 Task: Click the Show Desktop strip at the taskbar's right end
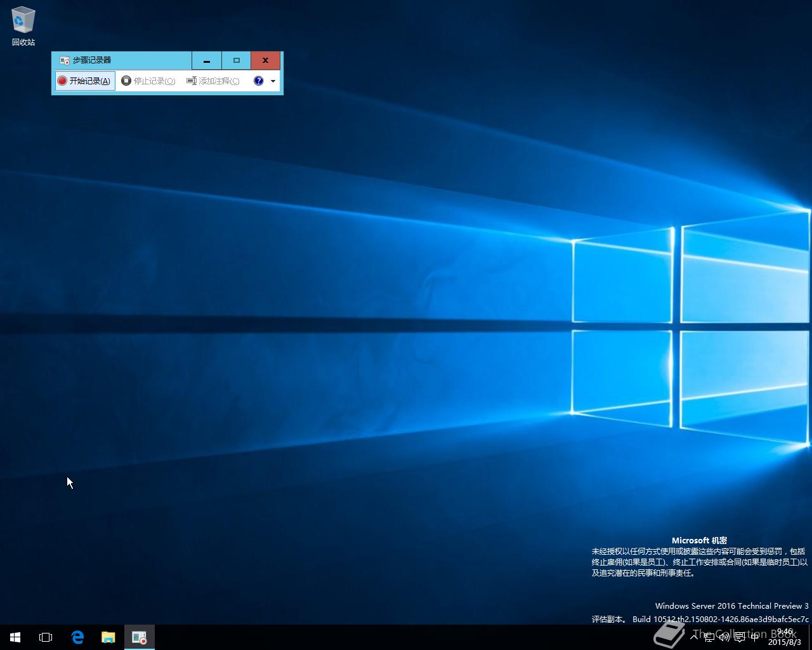[810, 637]
